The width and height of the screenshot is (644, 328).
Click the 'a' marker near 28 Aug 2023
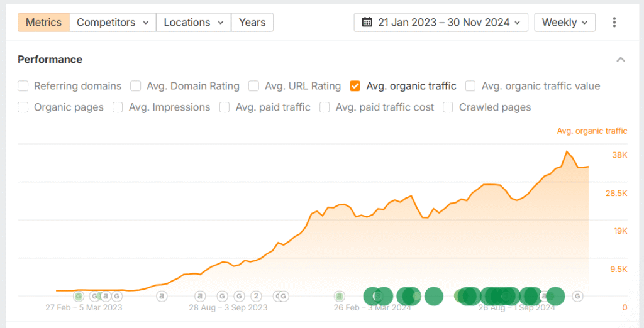pyautogui.click(x=200, y=296)
